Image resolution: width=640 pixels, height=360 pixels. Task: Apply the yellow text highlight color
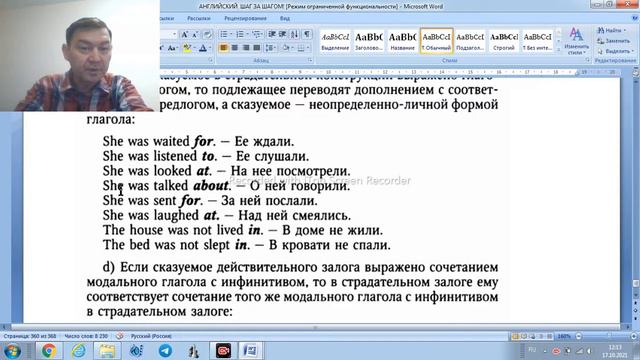187,48
